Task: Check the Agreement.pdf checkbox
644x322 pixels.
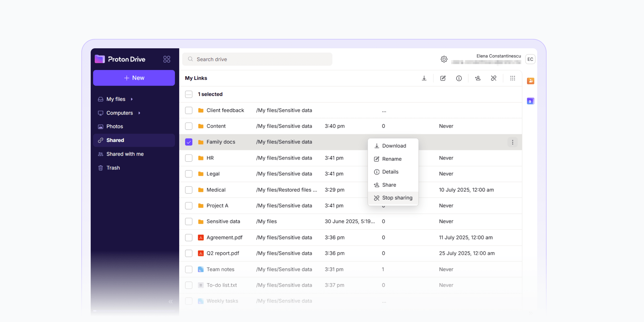Action: (189, 237)
